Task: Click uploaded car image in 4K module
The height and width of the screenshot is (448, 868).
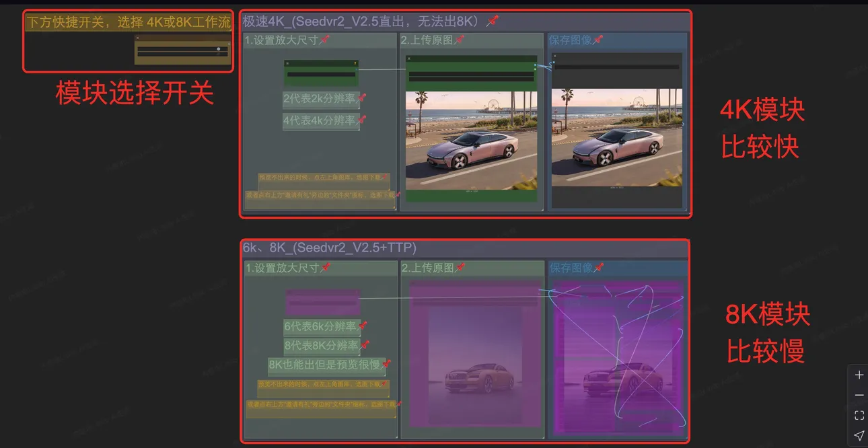Action: pos(471,140)
